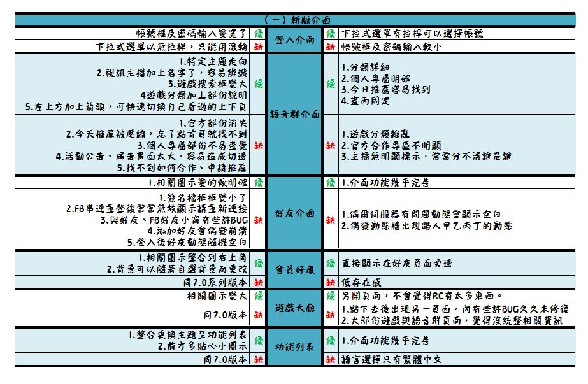
Task: Click line '2.前方多貼心小圖示'
Action: [203, 346]
